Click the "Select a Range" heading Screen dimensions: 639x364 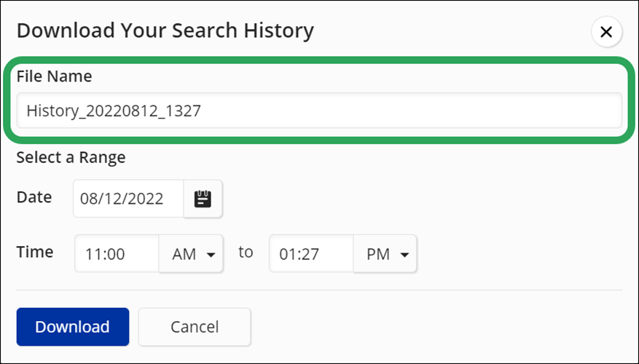click(71, 157)
